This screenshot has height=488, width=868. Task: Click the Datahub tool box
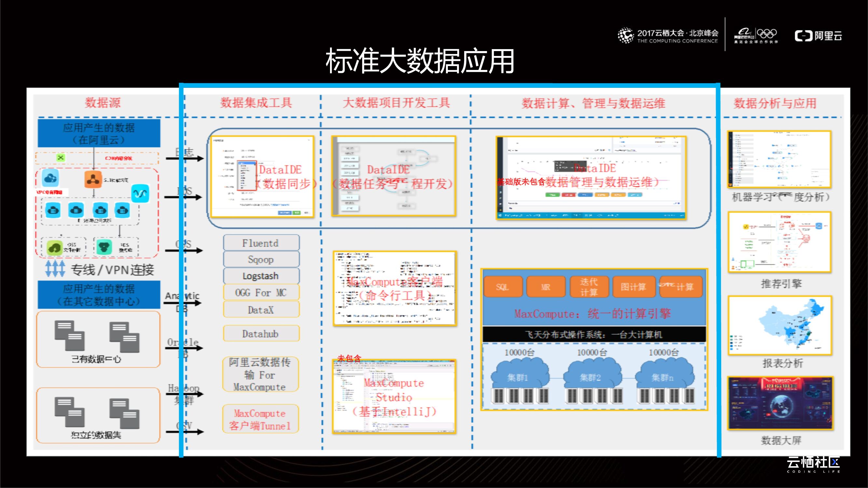click(261, 334)
